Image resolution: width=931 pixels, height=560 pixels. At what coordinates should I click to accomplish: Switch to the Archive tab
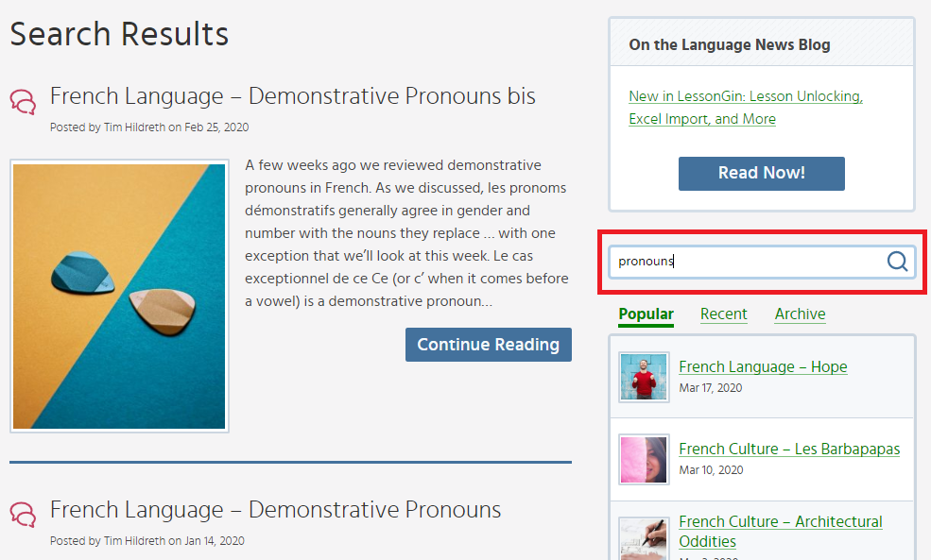800,314
